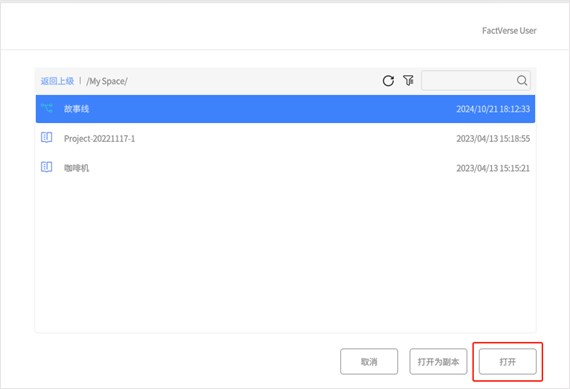Click the book icon beside Project-20221117-1

(47, 137)
